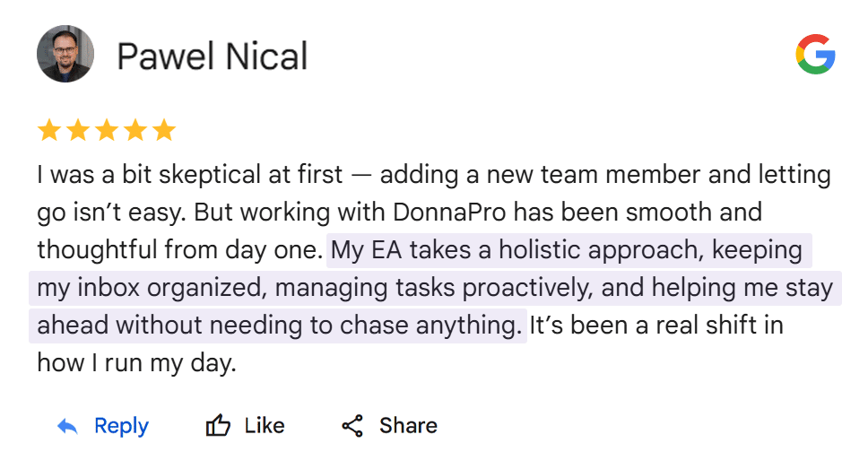Screen dimensions: 868x469
Task: Click the third gold rating star
Action: [107, 131]
